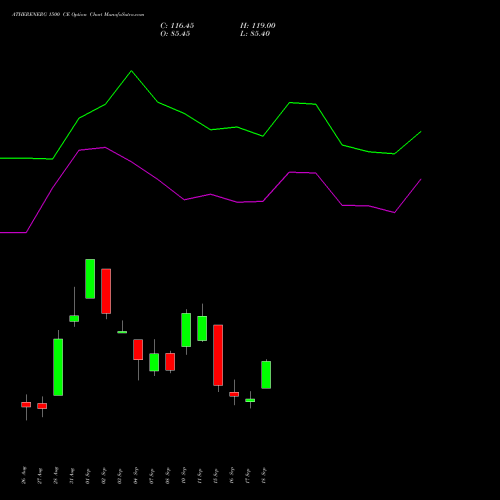Click the low value L: 85.40
The width and height of the screenshot is (500, 500).
255,34
